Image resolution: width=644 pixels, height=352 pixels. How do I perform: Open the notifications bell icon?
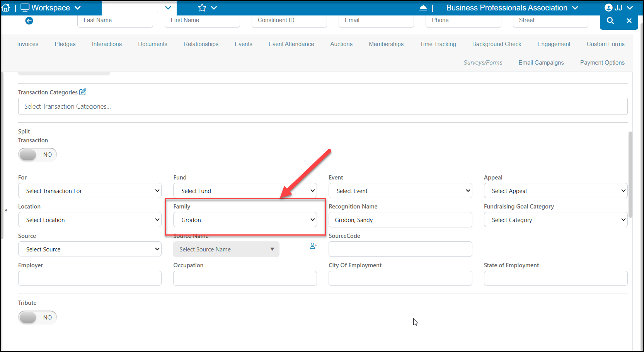(x=423, y=8)
